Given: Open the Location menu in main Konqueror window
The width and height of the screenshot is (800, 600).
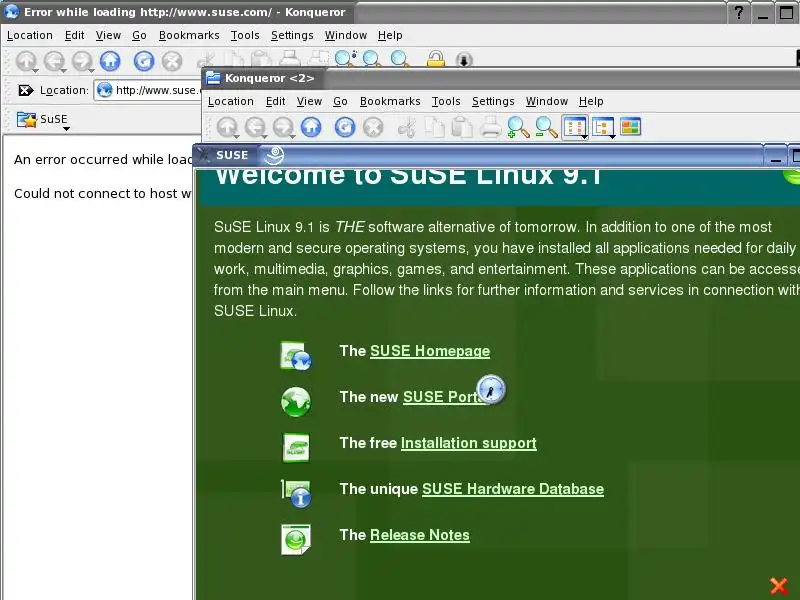Looking at the screenshot, I should coord(30,35).
